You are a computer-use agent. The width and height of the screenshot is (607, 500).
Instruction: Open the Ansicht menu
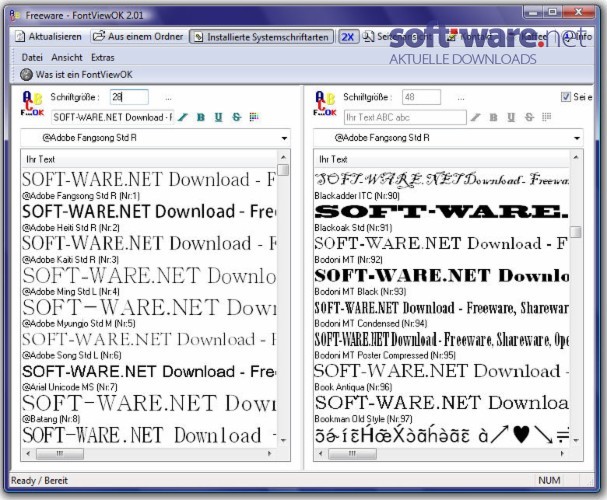[67, 58]
